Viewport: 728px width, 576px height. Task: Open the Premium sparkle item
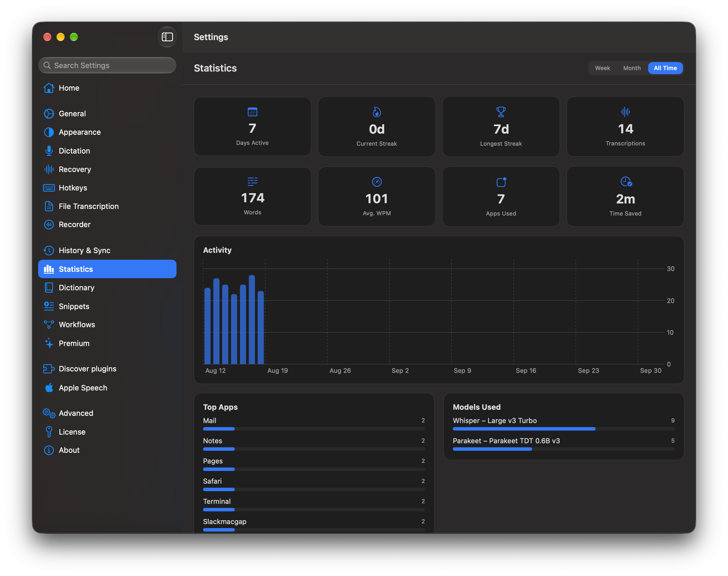107,343
